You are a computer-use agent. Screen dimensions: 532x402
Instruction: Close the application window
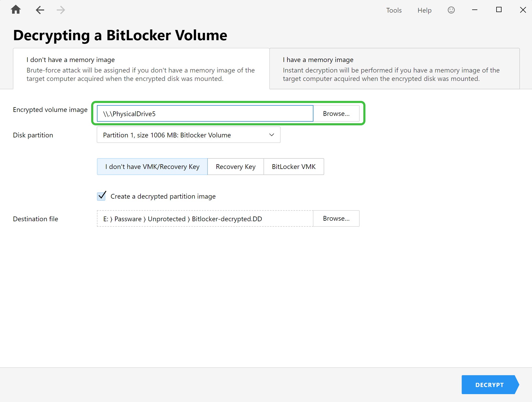(x=523, y=10)
